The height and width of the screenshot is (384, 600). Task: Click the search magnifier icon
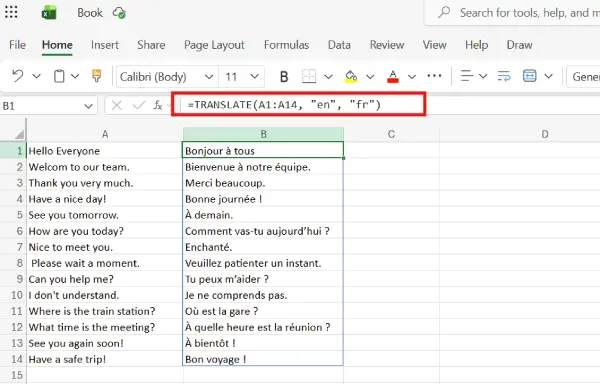click(444, 13)
